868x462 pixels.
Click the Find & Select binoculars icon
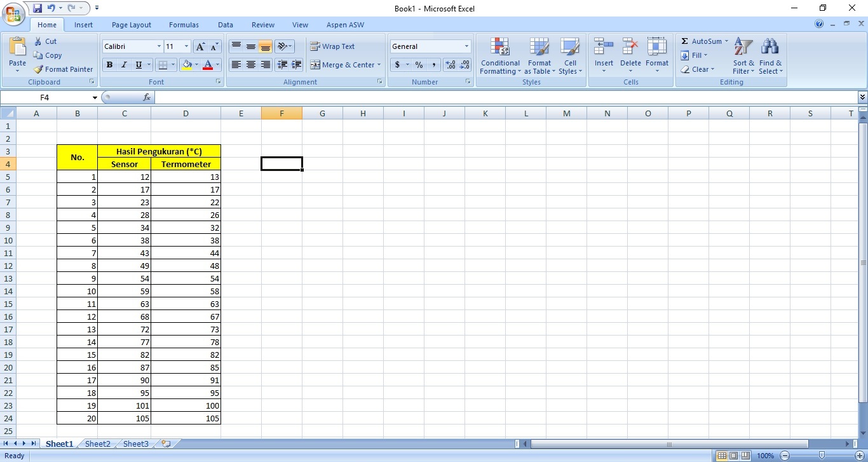(770, 47)
